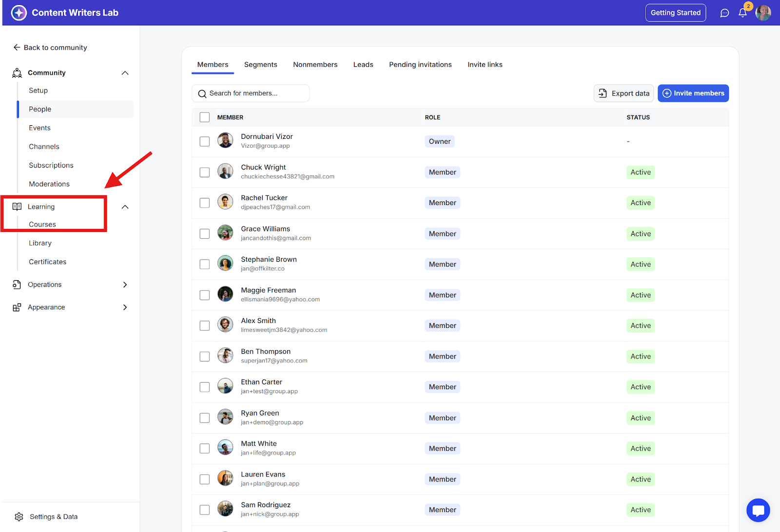Tick the checkbox for Grace Williams
780x532 pixels.
tap(205, 234)
